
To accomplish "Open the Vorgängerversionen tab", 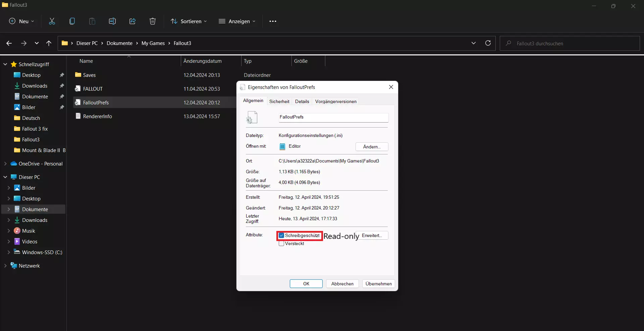I will click(x=336, y=101).
